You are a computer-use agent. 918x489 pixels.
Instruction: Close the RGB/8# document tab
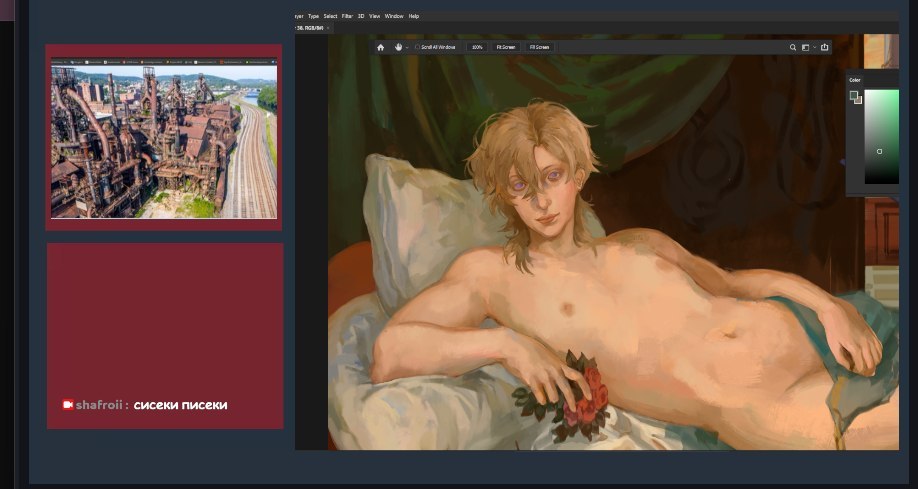pos(328,28)
